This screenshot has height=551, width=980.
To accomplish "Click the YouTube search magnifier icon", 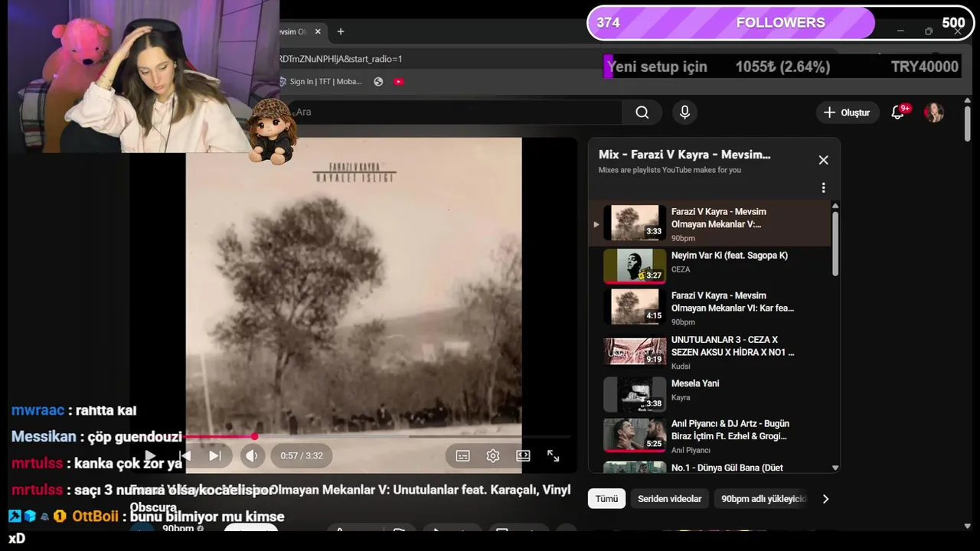I will point(642,112).
